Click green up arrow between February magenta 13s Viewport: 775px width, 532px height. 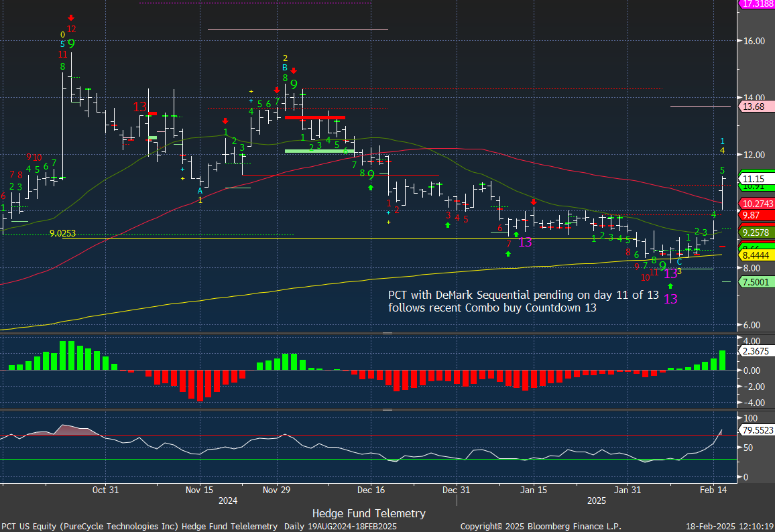(x=670, y=286)
